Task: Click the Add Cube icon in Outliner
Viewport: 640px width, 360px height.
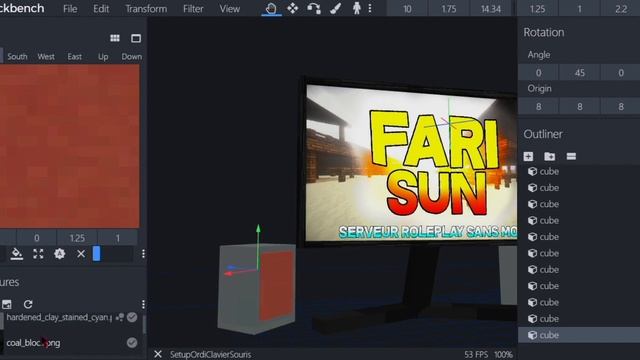Action: [528, 156]
